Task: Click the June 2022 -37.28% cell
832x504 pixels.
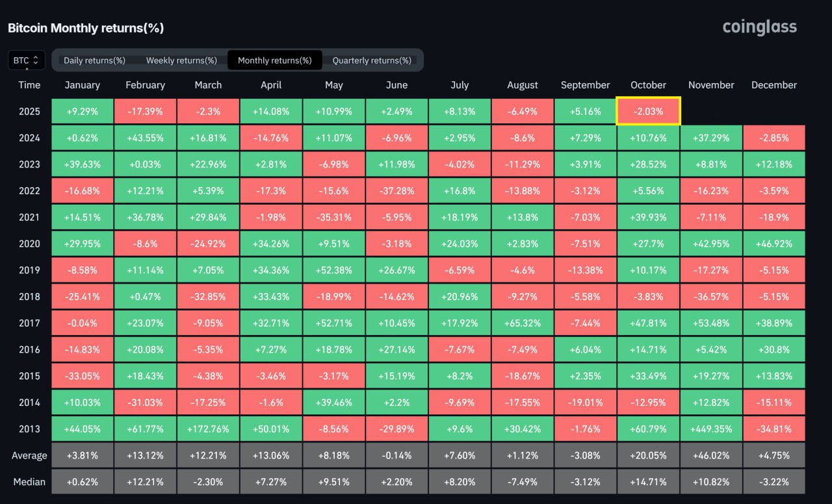Action: [396, 191]
